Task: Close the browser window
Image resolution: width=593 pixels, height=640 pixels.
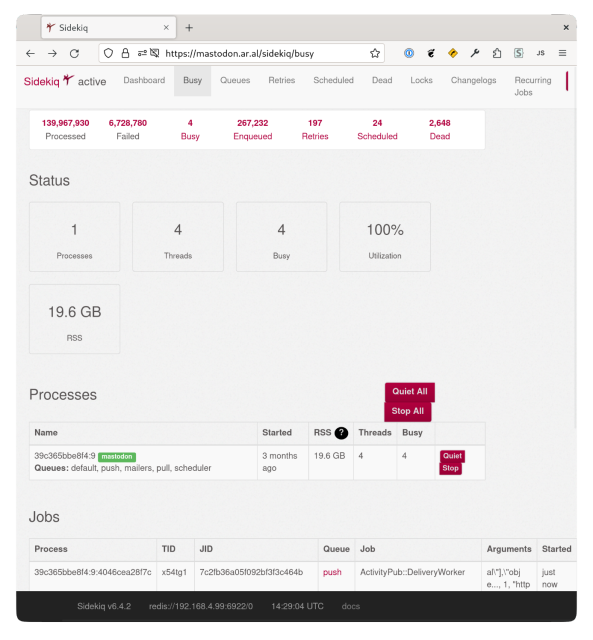Action: tap(566, 27)
